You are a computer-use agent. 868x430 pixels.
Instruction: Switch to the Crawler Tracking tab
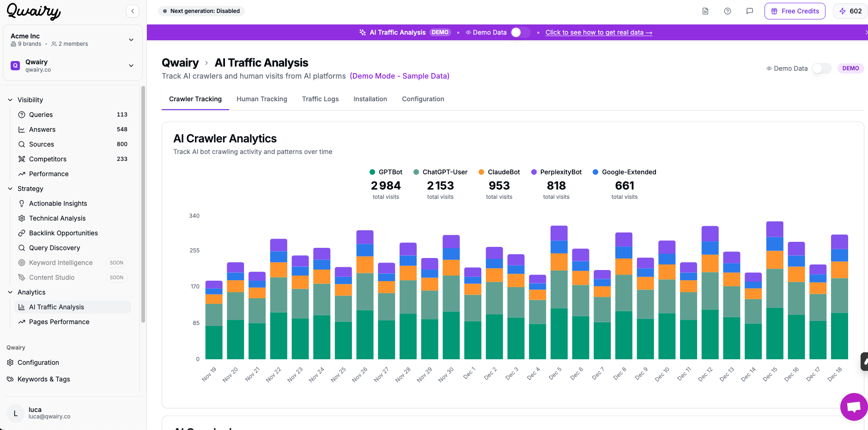[x=195, y=99]
